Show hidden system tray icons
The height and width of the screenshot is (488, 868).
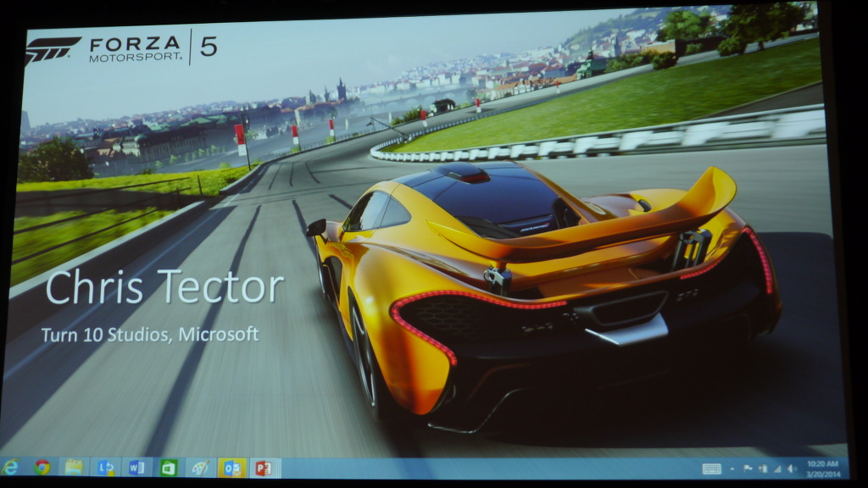[x=732, y=469]
